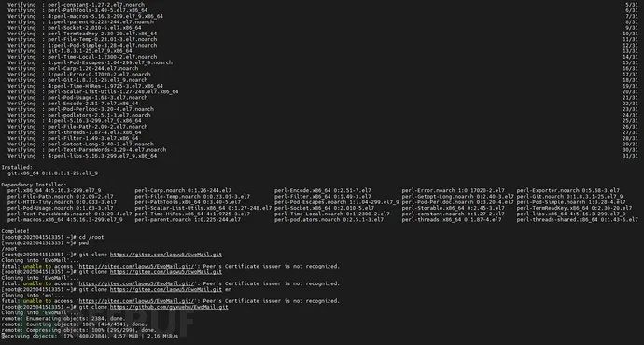Click the 'Receiving objects' progress line

pyautogui.click(x=90, y=336)
